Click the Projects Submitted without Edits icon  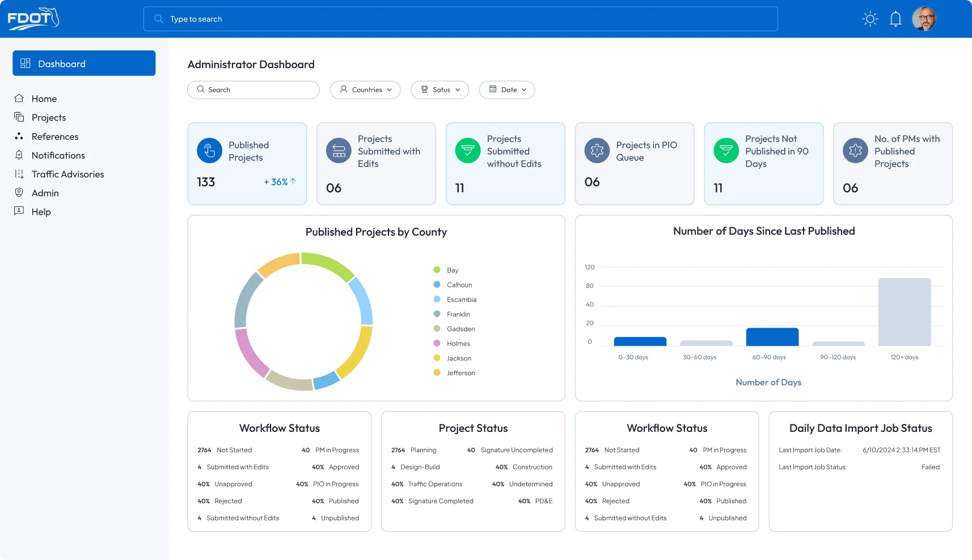click(468, 151)
